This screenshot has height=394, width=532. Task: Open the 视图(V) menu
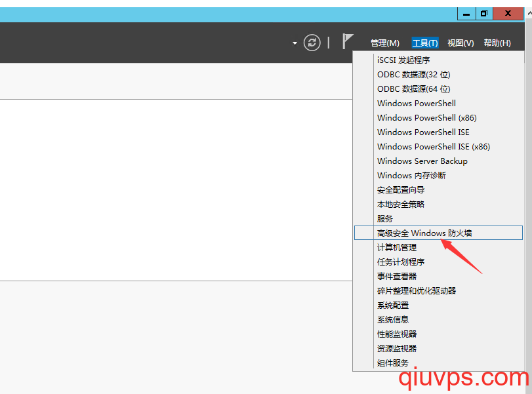[460, 43]
